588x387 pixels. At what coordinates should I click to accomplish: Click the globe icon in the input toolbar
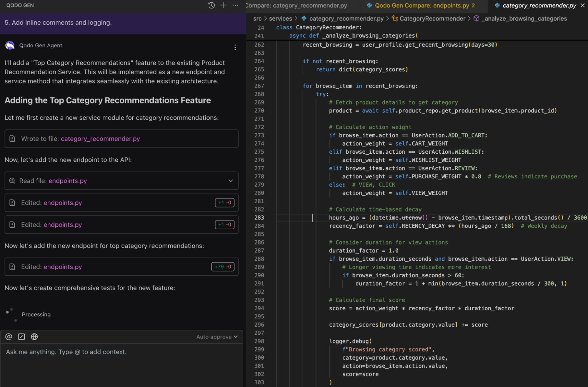pyautogui.click(x=34, y=337)
